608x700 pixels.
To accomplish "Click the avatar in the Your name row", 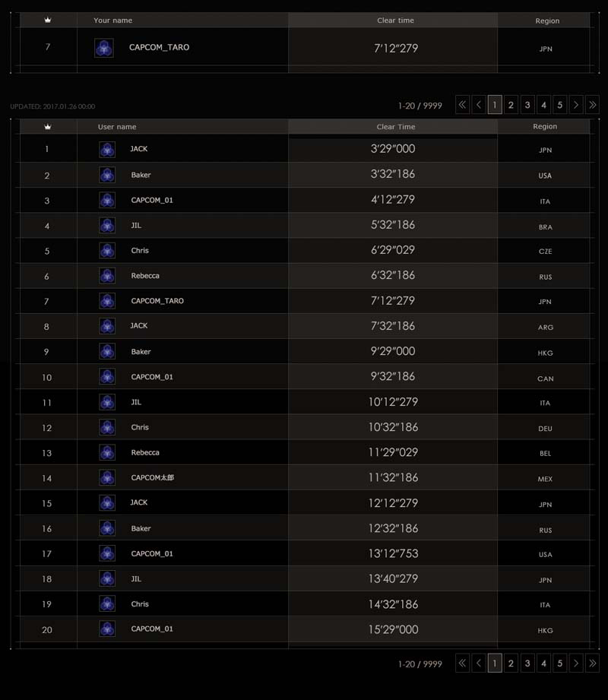I will [104, 48].
